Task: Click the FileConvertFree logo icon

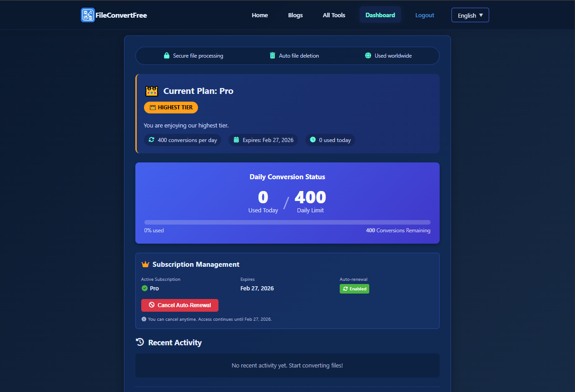Action: click(x=87, y=15)
